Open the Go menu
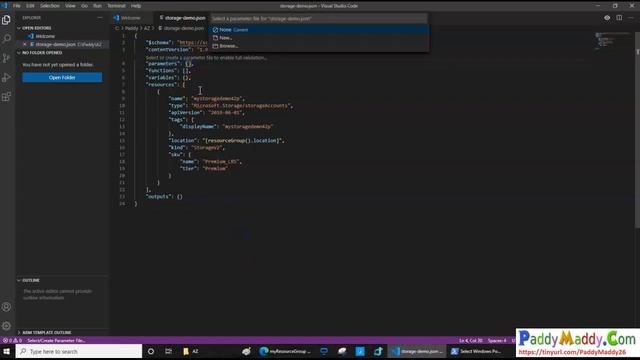Screen dimensions: 640x360 [x=84, y=6]
